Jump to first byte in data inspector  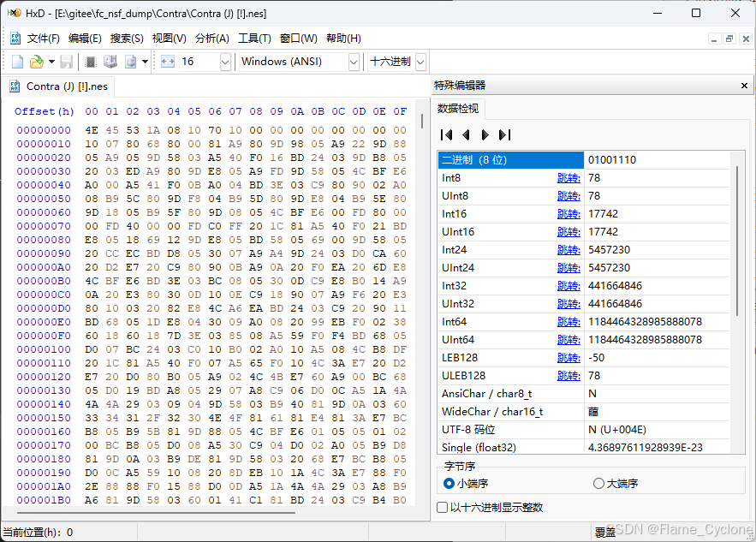[x=446, y=135]
